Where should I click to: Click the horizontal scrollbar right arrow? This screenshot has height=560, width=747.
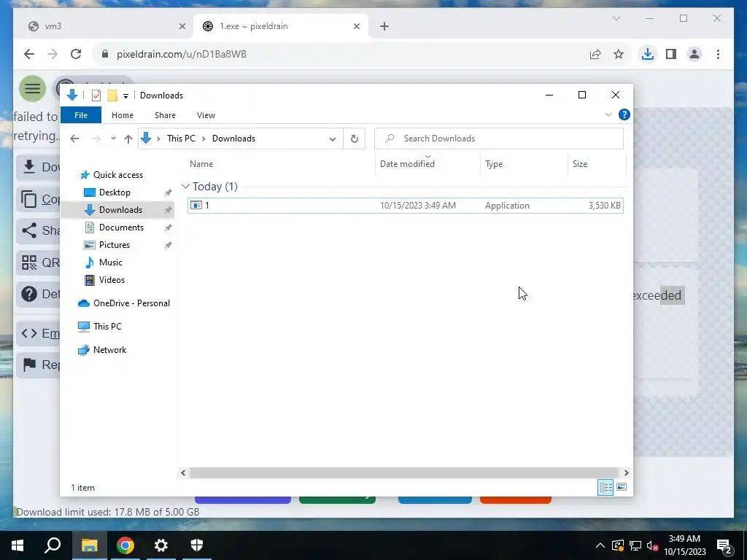(626, 472)
